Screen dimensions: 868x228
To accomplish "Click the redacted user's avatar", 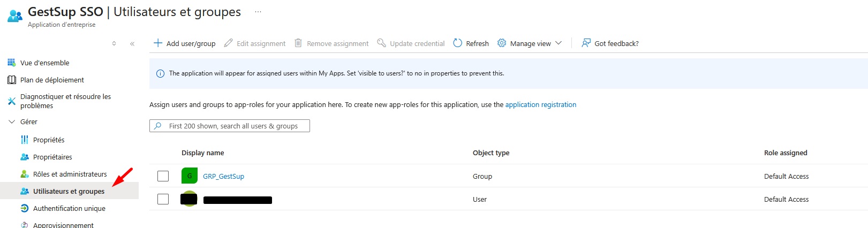I will click(189, 199).
